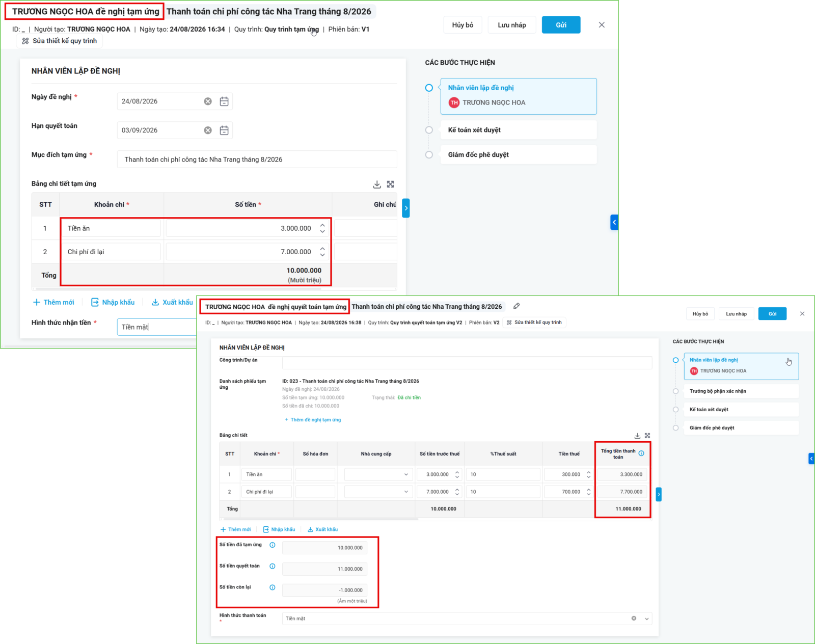This screenshot has height=644, width=815.
Task: Decrease Tiền thuế 700.000 with down arrow
Action: click(588, 494)
